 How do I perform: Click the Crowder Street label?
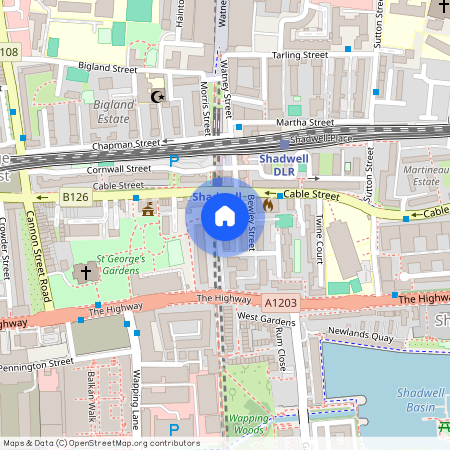point(4,248)
